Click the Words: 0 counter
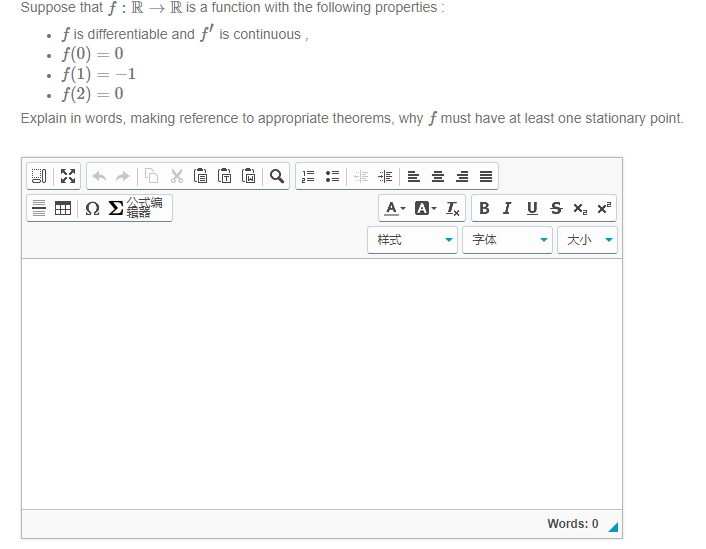Image resolution: width=706 pixels, height=549 pixels. tap(572, 524)
